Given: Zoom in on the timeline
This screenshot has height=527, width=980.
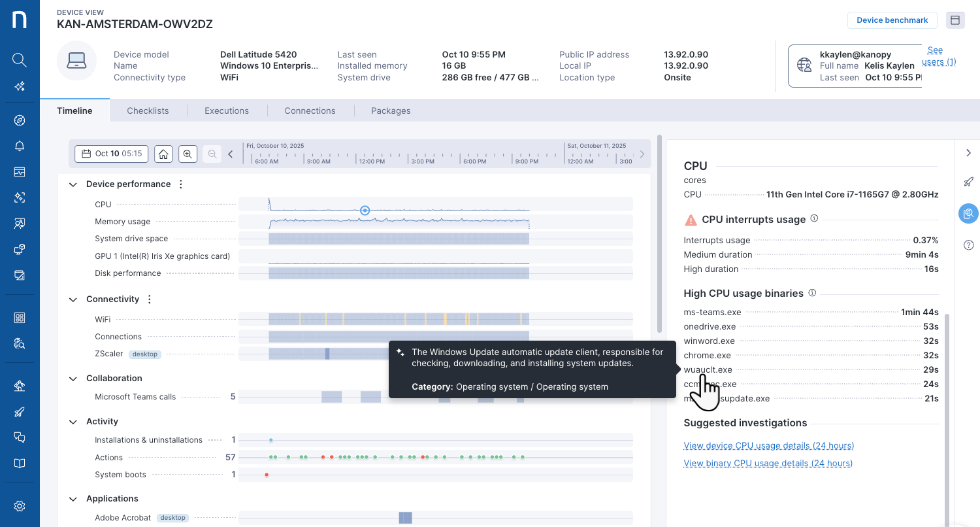Looking at the screenshot, I should (188, 154).
